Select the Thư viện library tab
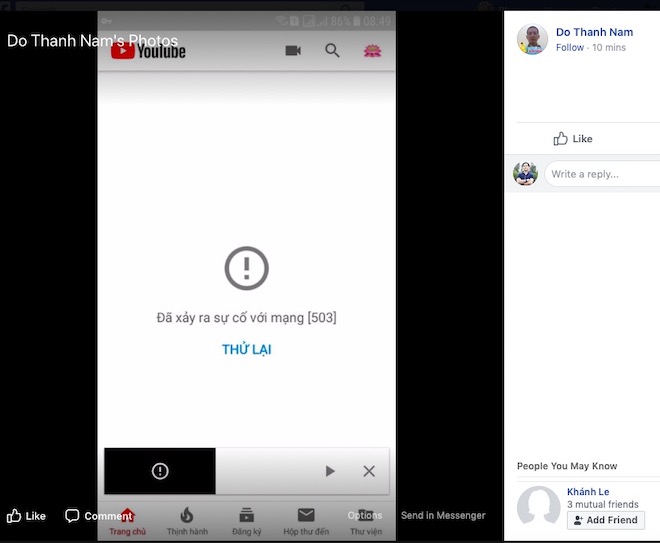Viewport: 660px width, 543px height. click(366, 522)
